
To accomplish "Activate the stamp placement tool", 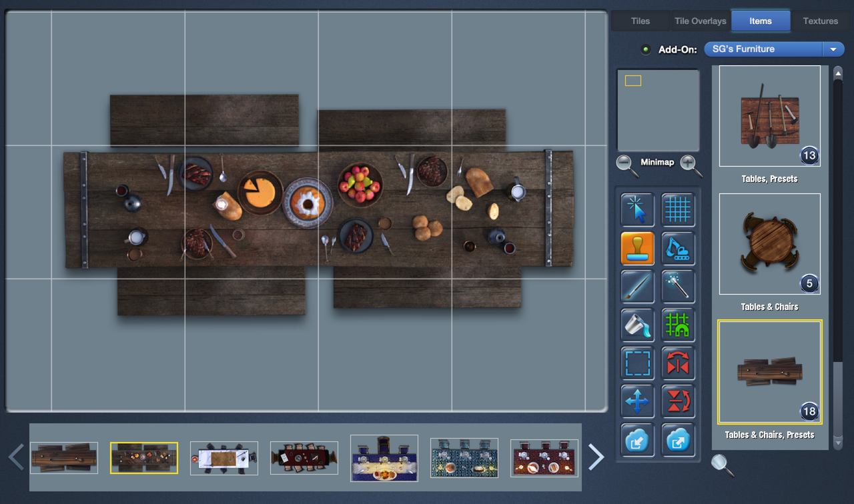I will pyautogui.click(x=637, y=248).
